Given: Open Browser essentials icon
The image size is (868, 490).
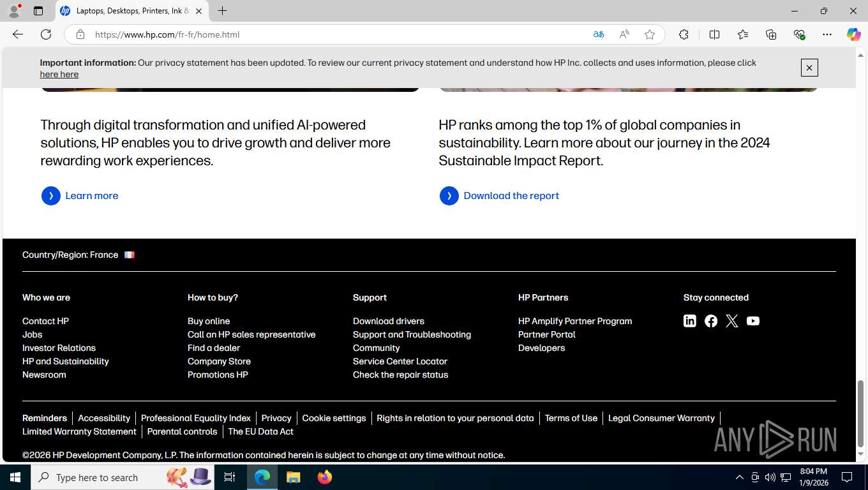Looking at the screenshot, I should (799, 34).
